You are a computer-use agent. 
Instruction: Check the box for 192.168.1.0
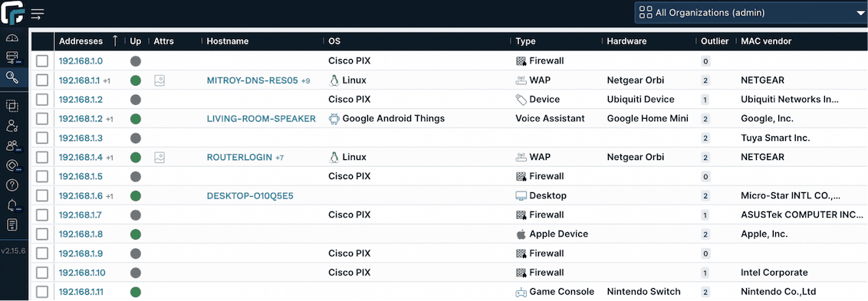(x=42, y=61)
